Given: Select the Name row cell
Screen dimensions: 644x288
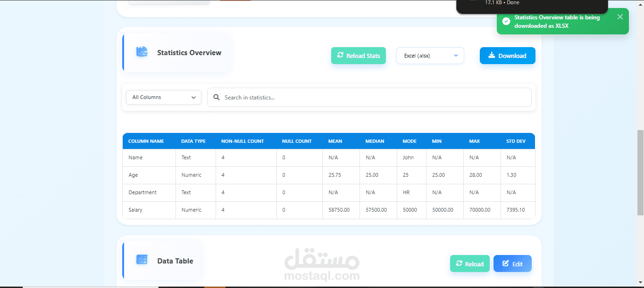Looking at the screenshot, I should [149, 157].
